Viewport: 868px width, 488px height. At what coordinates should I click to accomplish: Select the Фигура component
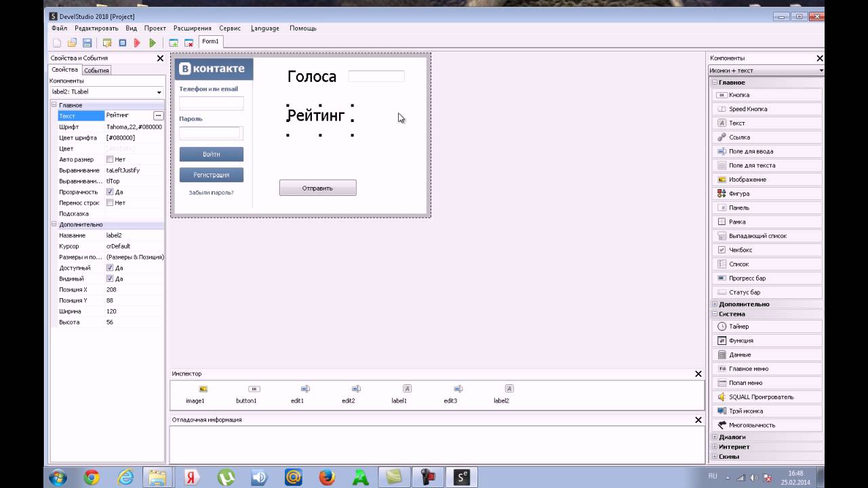(768, 194)
